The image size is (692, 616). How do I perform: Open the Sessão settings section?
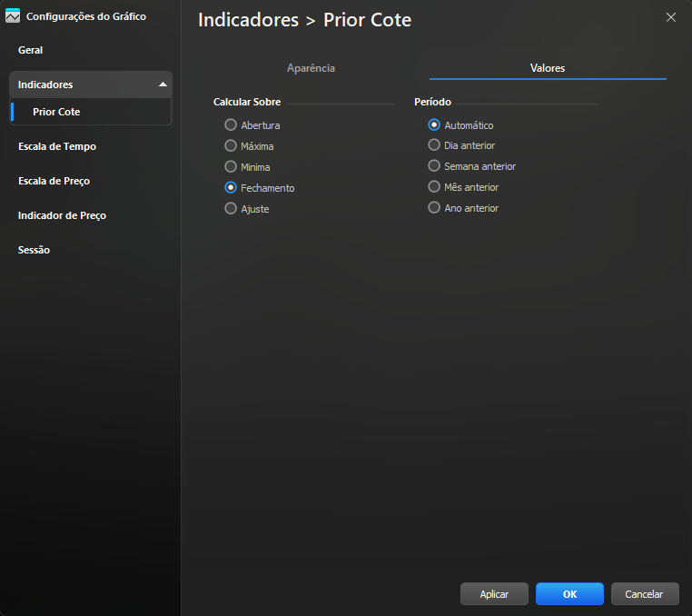[x=34, y=250]
